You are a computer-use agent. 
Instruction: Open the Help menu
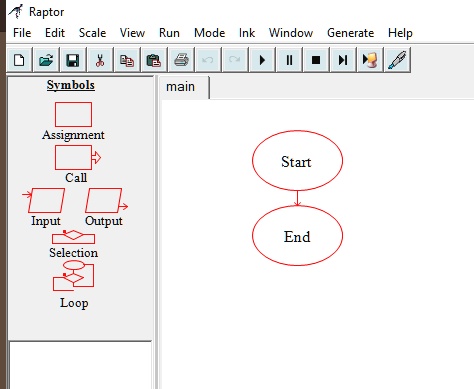point(400,33)
